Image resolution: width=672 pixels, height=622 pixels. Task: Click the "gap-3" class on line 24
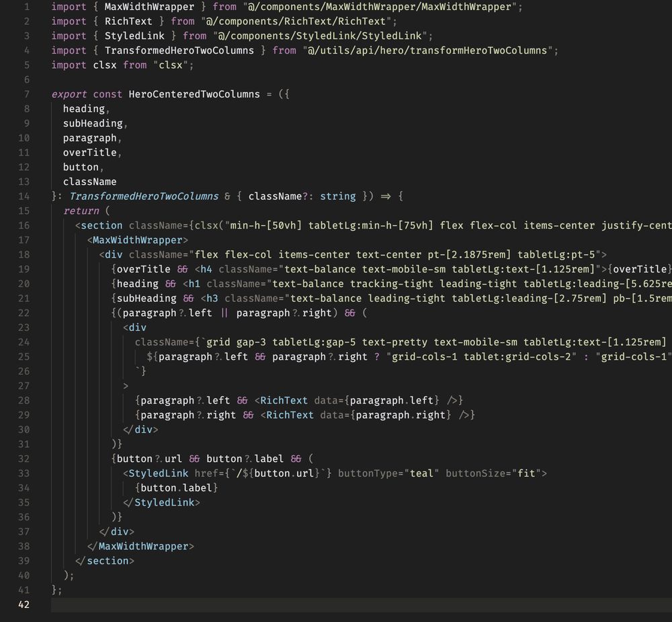tap(251, 342)
